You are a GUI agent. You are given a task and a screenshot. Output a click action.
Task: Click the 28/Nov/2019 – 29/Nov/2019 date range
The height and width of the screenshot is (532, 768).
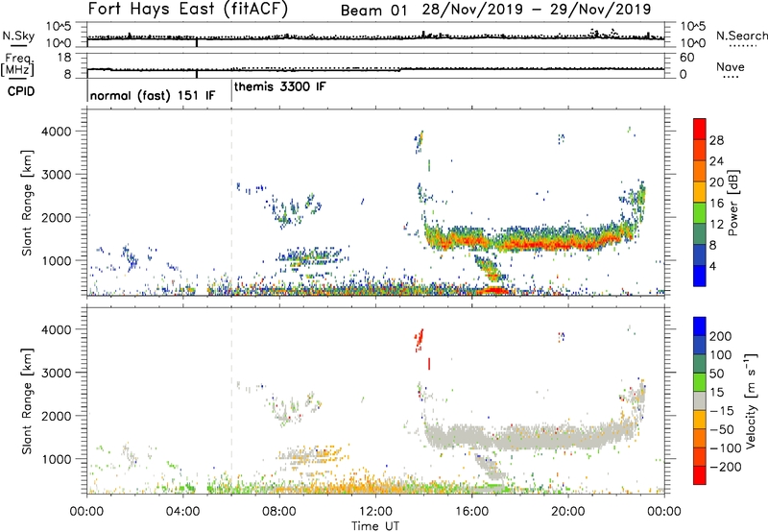537,10
